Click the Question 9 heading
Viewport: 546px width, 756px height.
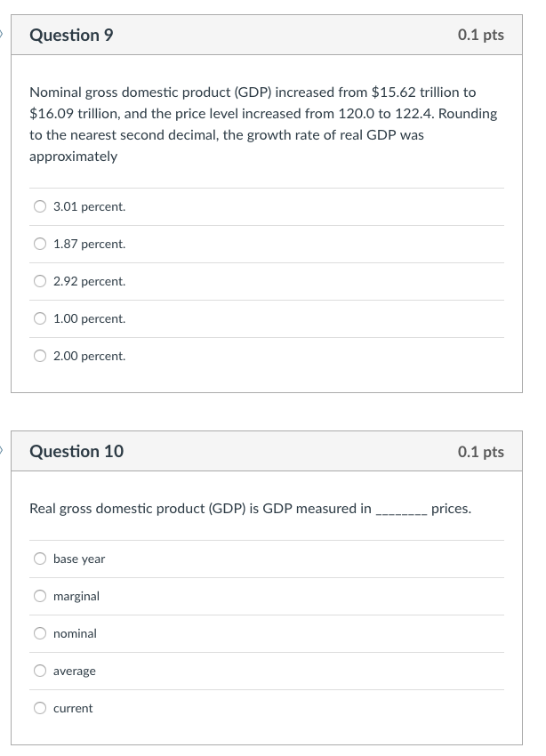(x=71, y=36)
